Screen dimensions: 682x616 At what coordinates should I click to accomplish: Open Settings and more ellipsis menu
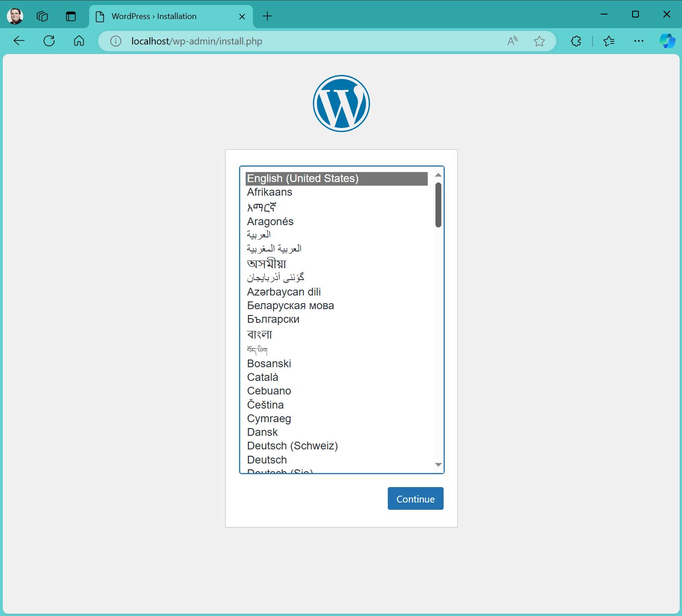pos(639,41)
